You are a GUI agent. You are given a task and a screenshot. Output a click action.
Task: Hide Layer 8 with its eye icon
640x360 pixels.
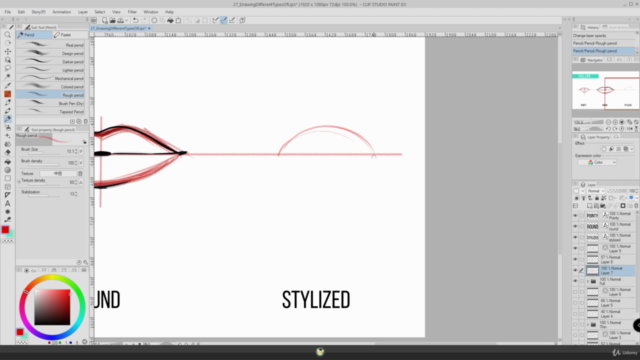(576, 259)
